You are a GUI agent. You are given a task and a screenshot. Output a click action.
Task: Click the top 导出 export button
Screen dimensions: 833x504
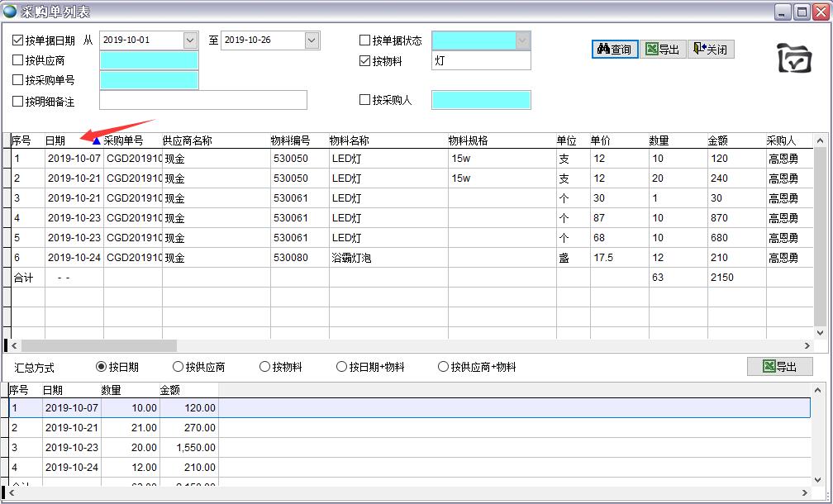[662, 50]
